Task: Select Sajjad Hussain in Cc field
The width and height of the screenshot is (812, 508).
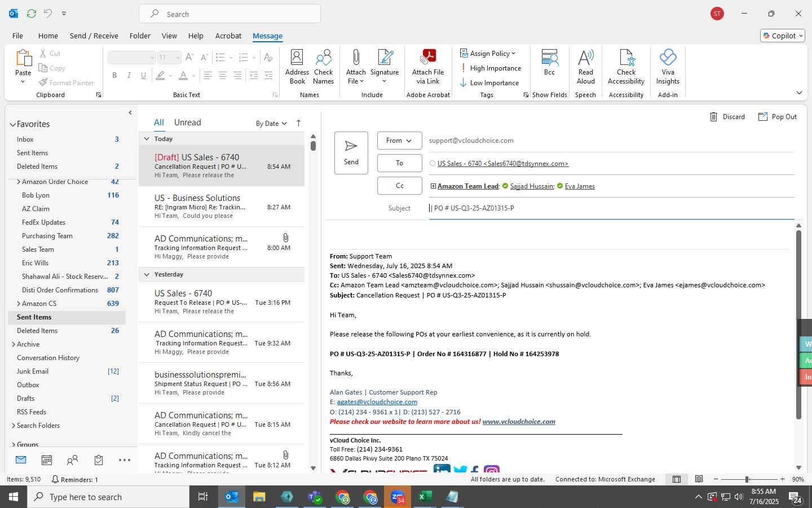Action: [532, 186]
